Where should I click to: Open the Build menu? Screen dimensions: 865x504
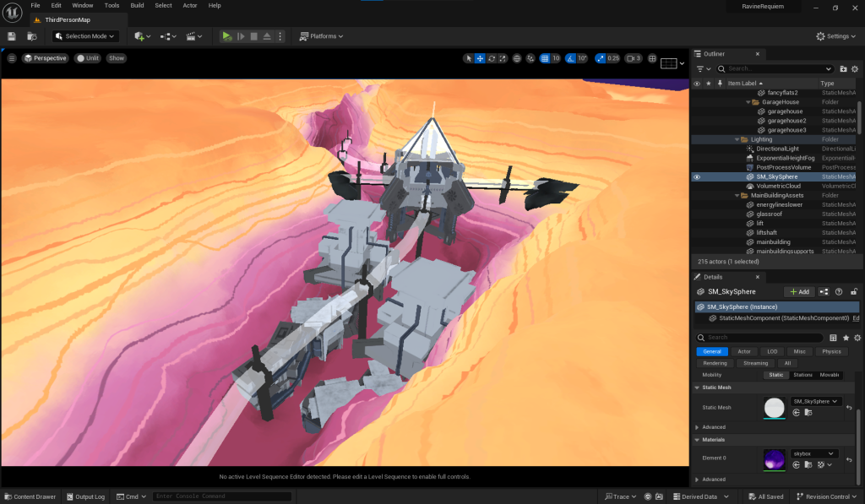click(138, 6)
